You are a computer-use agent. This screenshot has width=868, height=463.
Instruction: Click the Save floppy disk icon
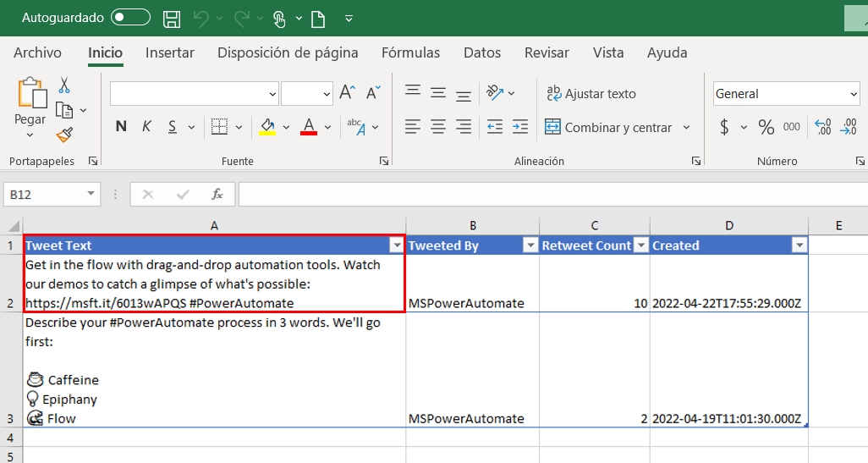pyautogui.click(x=172, y=19)
